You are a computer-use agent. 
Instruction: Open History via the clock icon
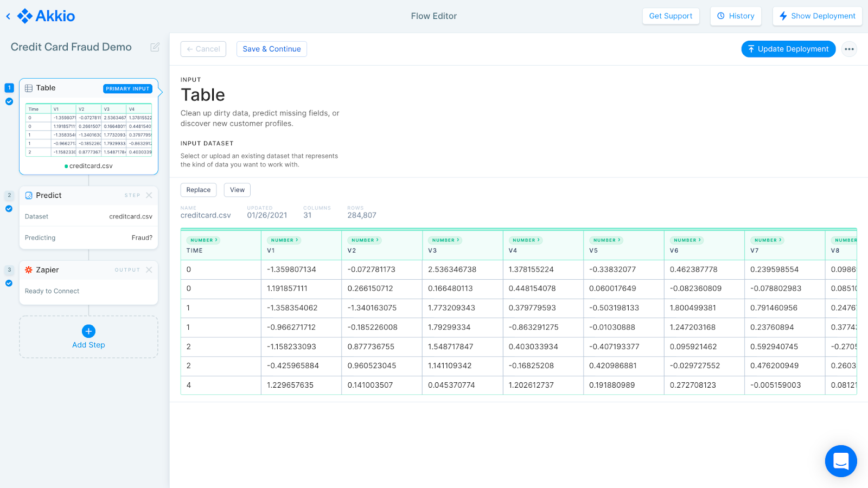722,16
